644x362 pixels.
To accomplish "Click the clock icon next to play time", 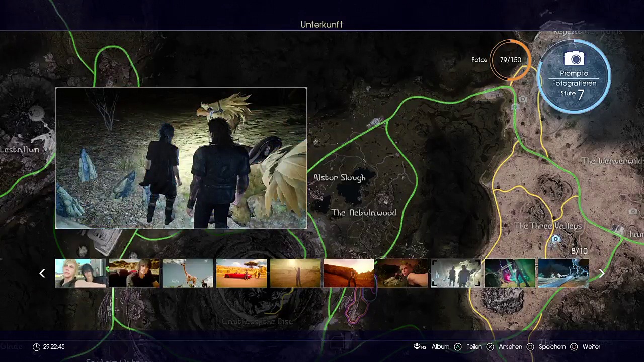I will (x=36, y=347).
